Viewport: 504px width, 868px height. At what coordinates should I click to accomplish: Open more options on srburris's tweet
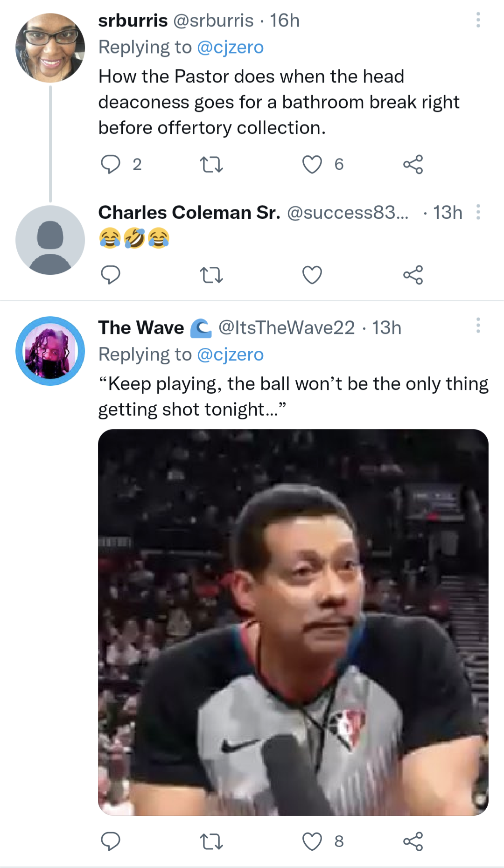(478, 20)
